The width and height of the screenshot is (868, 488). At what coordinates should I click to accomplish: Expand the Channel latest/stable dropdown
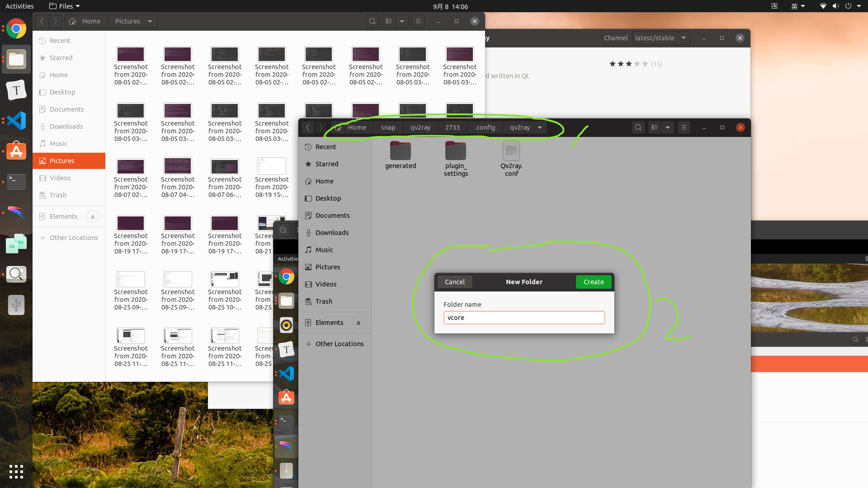(x=660, y=38)
